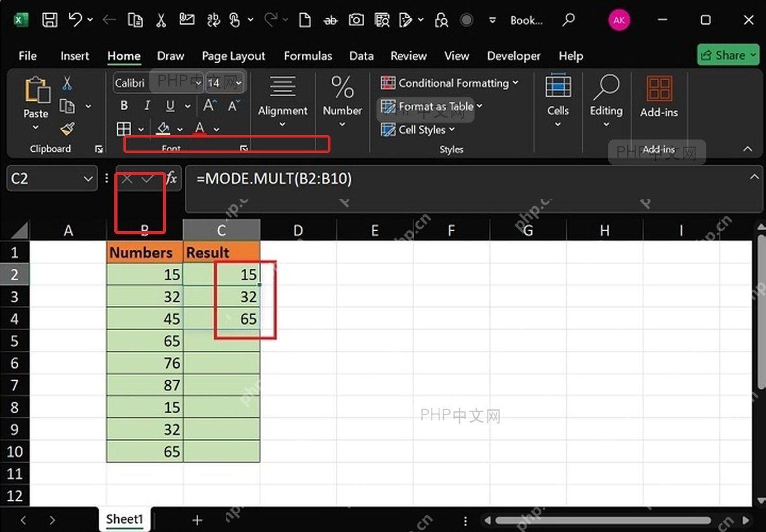
Task: Copy selection using ribbon Copy icon
Action: [x=67, y=106]
